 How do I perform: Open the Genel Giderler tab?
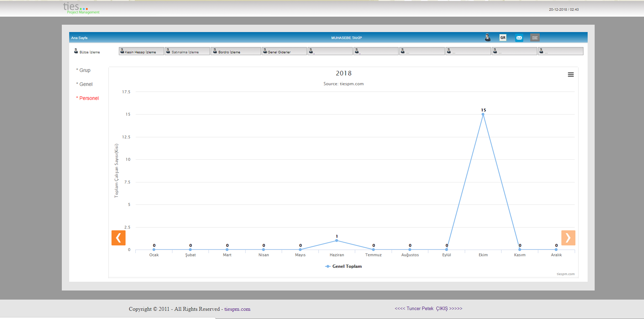tap(284, 51)
